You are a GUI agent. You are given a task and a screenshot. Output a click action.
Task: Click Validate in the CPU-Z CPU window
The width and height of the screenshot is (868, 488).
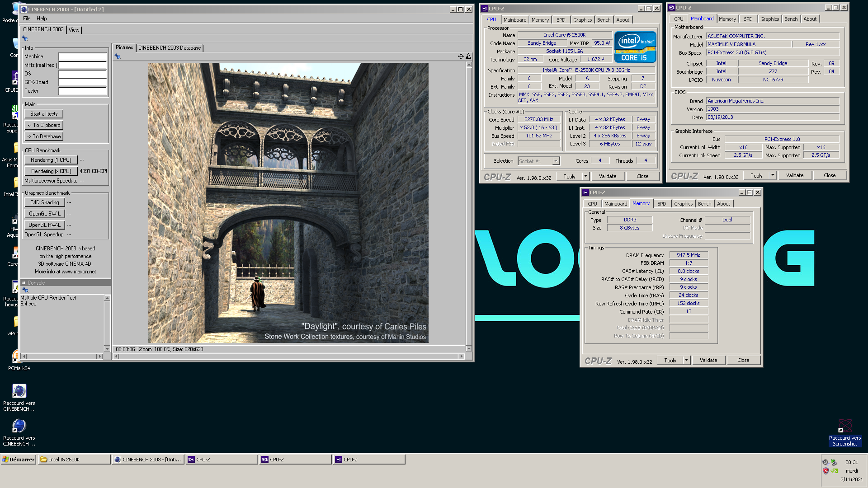[607, 176]
